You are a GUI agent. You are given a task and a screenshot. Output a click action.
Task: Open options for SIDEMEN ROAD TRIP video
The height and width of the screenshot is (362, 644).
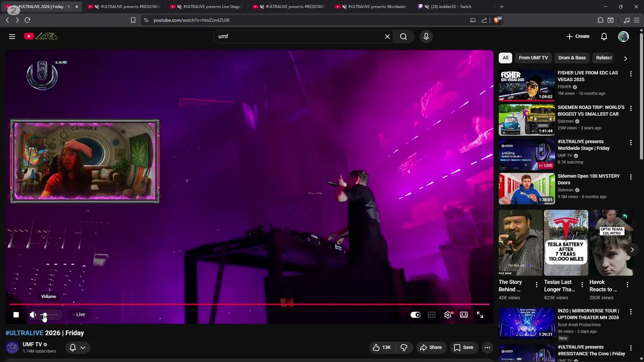pos(630,108)
